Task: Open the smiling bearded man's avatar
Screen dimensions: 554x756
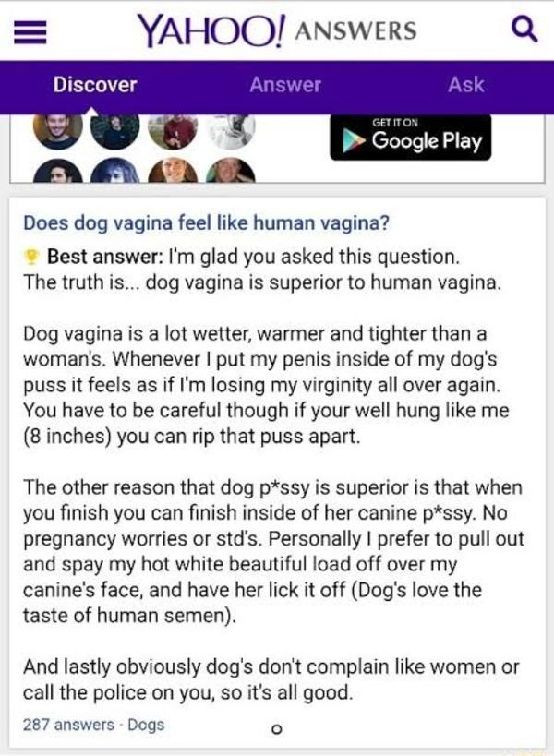Action: pyautogui.click(x=57, y=132)
